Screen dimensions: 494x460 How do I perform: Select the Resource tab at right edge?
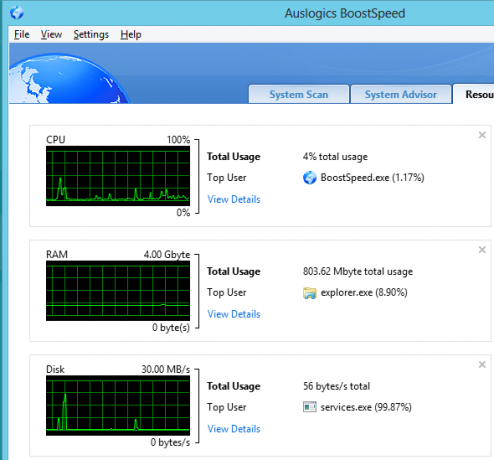click(474, 94)
